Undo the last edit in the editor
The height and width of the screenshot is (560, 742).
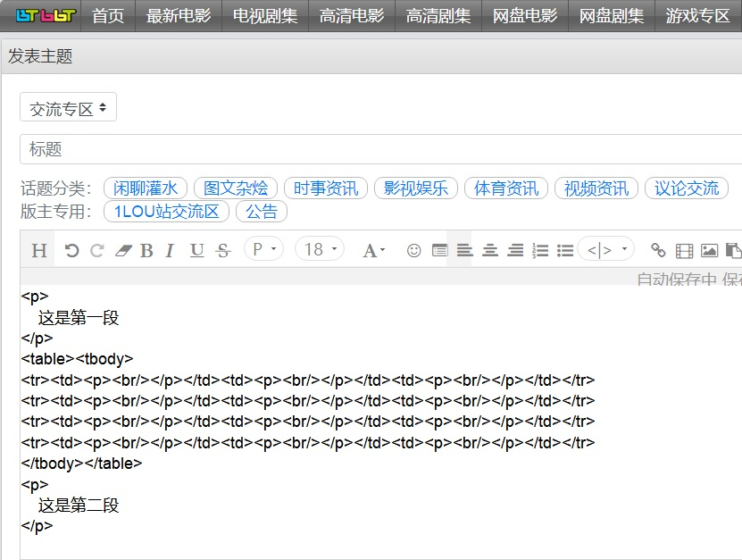(x=72, y=250)
